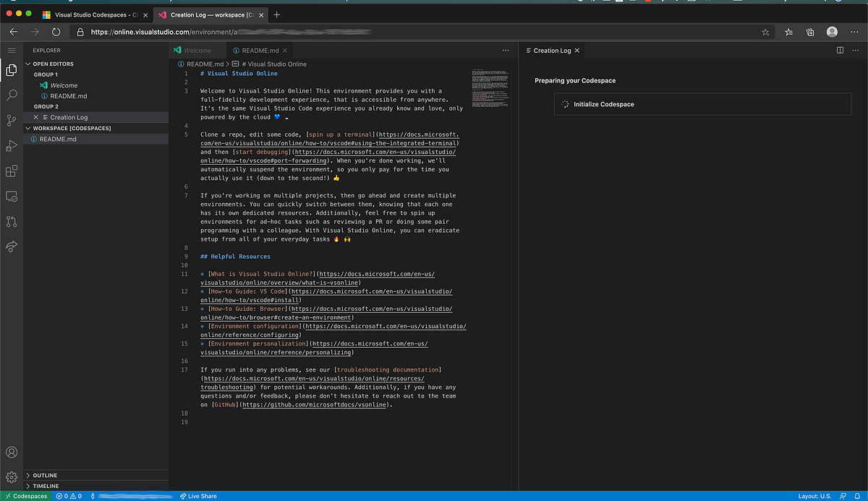Open the Search view in the activity bar
868x501 pixels.
(x=12, y=94)
